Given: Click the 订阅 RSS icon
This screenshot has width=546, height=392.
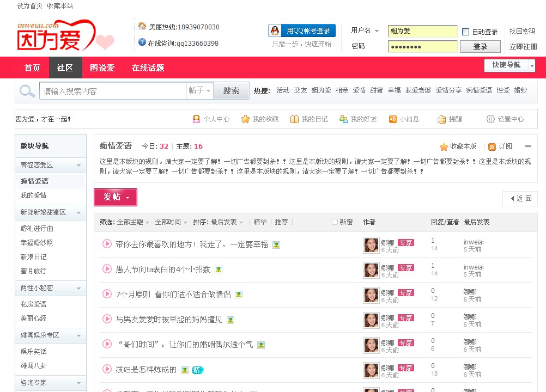Looking at the screenshot, I should [492, 147].
